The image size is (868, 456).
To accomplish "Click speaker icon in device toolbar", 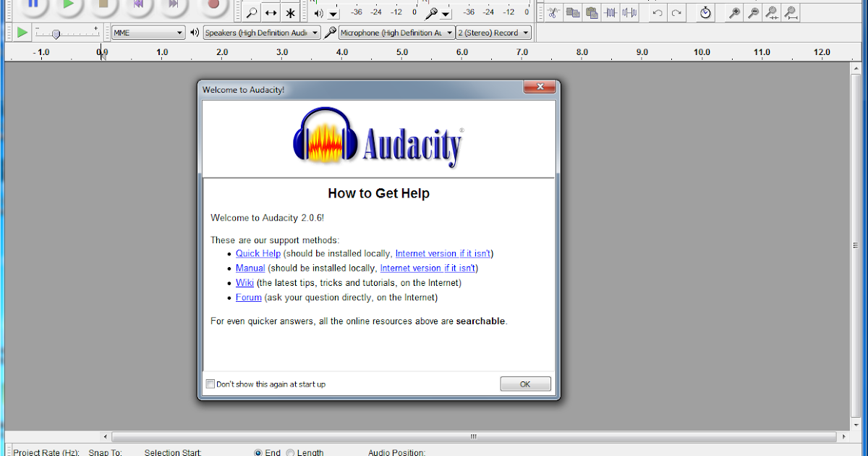I will pos(195,33).
